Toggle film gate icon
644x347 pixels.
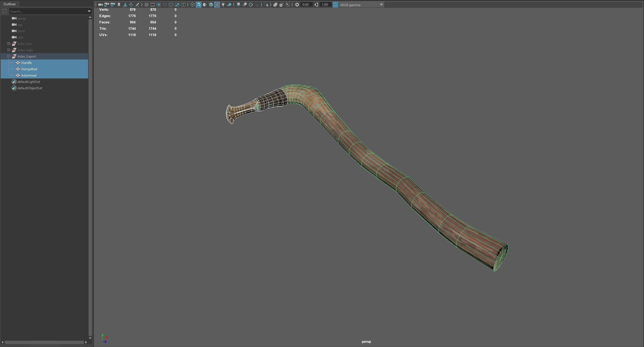pyautogui.click(x=152, y=4)
